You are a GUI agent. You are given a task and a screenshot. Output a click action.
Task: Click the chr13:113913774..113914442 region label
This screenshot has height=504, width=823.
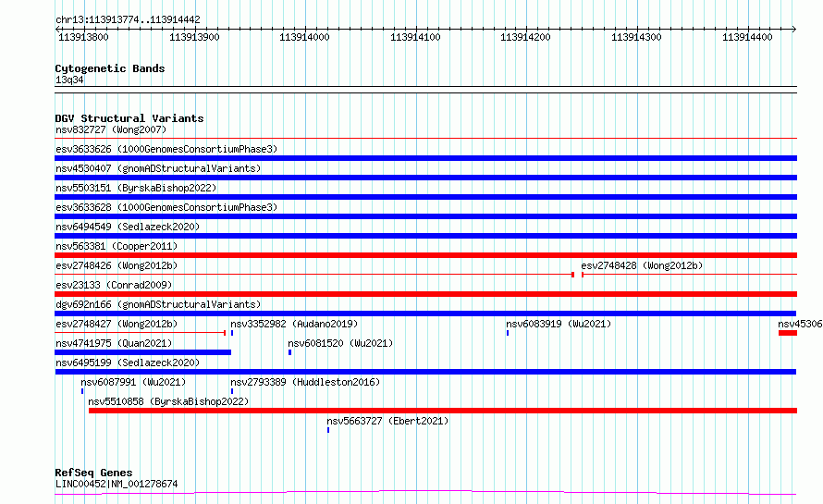pos(128,20)
